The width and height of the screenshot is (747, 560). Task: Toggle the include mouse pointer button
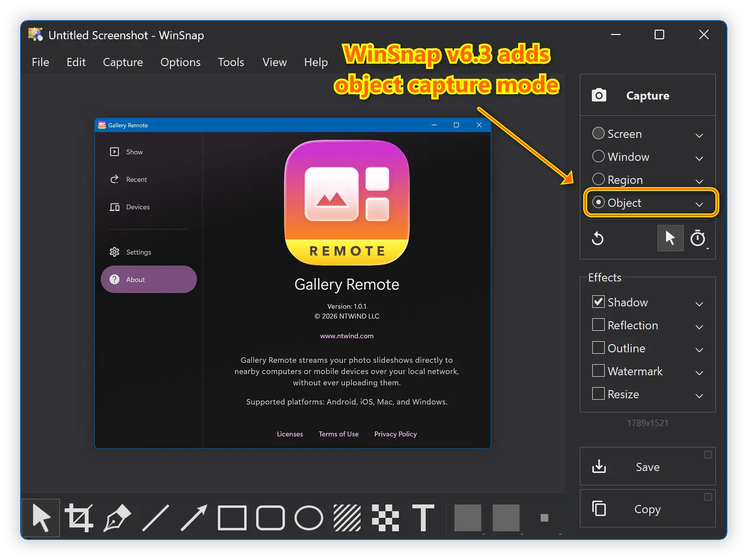pos(670,238)
